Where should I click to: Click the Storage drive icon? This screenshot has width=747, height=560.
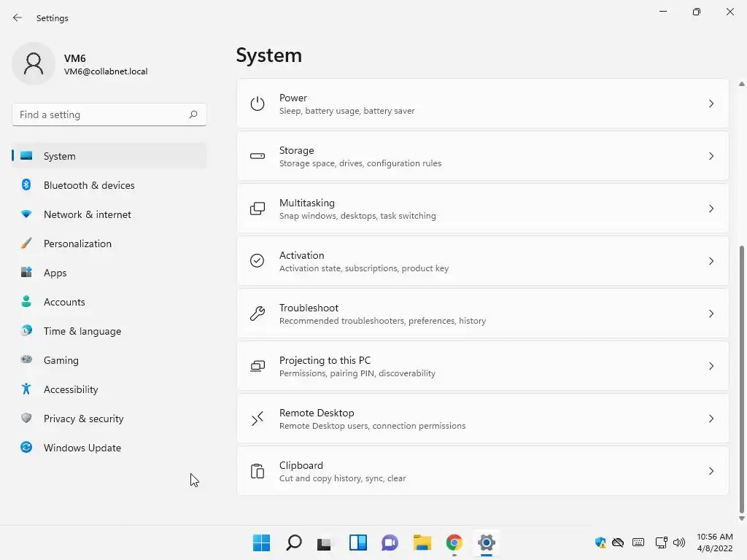tap(258, 156)
